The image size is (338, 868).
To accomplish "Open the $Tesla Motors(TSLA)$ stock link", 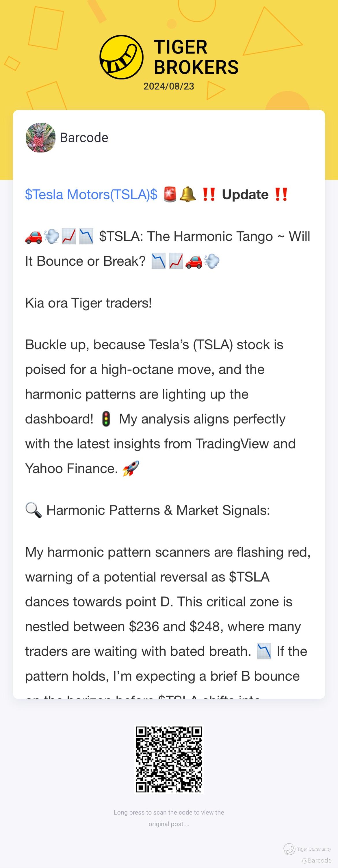I will 91,194.
